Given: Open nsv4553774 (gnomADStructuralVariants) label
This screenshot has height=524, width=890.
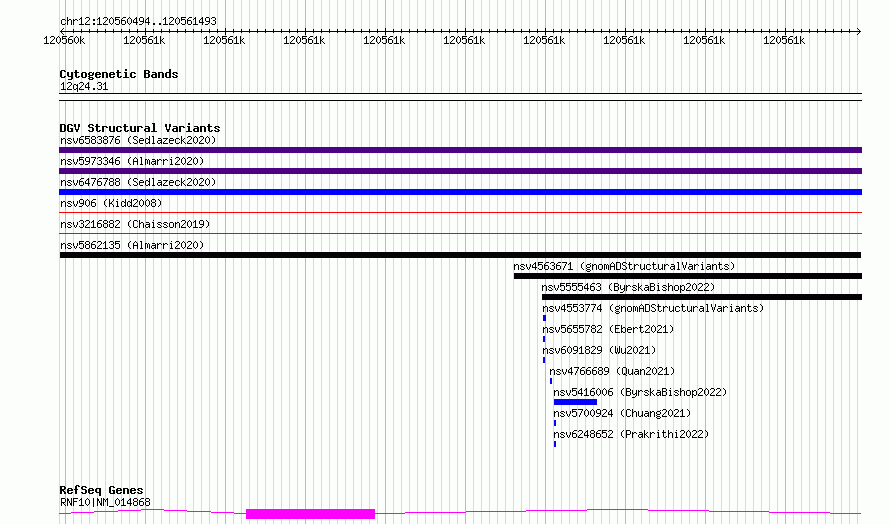Looking at the screenshot, I should [653, 308].
